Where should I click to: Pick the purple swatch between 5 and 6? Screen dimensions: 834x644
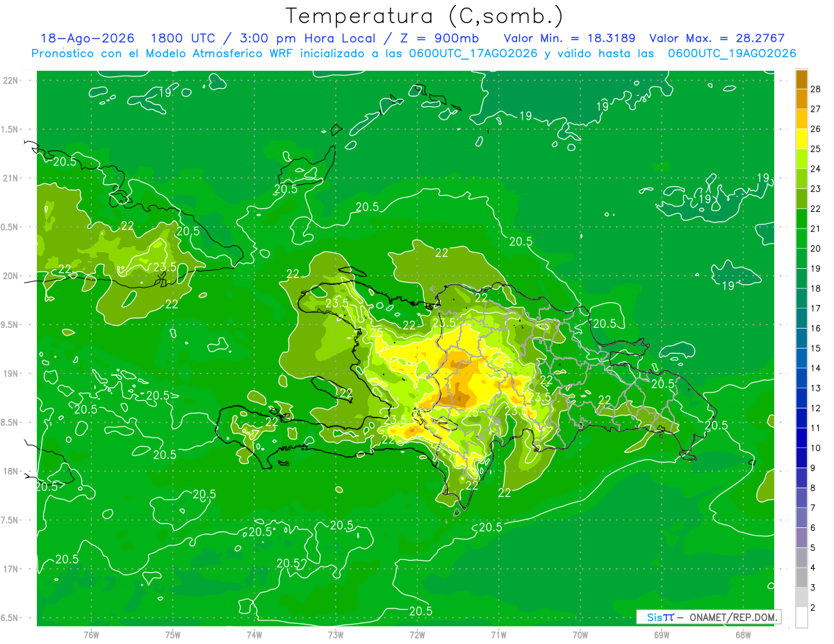pyautogui.click(x=801, y=538)
